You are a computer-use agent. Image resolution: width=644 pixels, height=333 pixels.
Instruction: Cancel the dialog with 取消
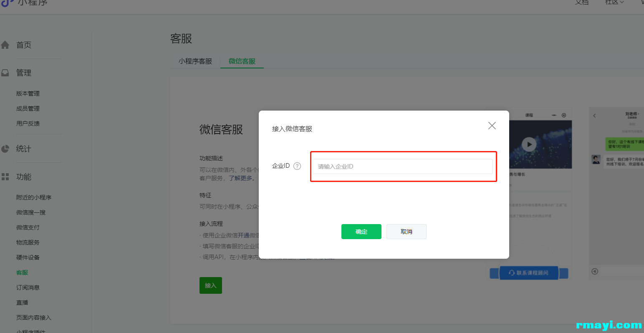407,232
